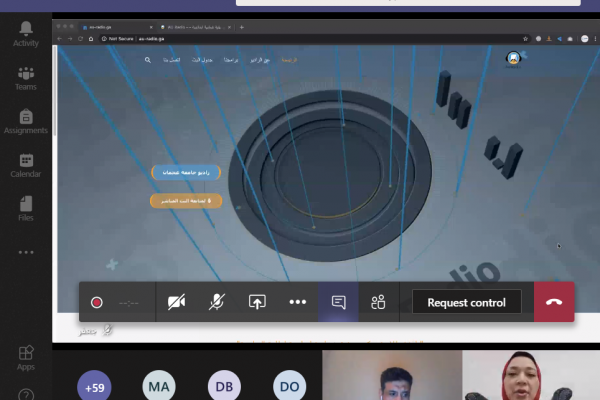Click the woman's video thumbnail
This screenshot has height=400, width=600.
530,376
